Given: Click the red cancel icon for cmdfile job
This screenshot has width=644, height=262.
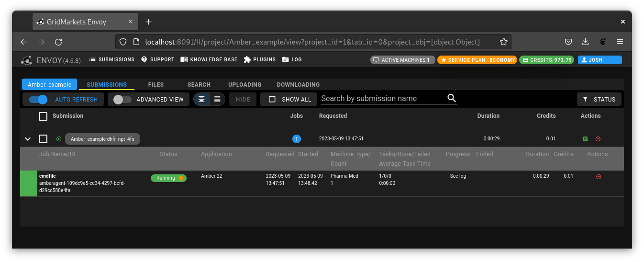Looking at the screenshot, I should pos(598,177).
